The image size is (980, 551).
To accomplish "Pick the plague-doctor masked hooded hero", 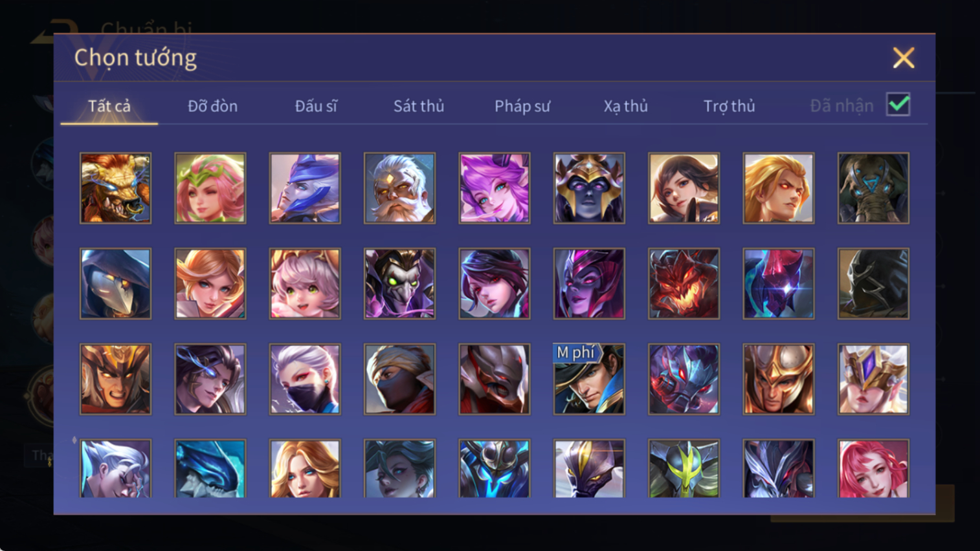I will 115,284.
